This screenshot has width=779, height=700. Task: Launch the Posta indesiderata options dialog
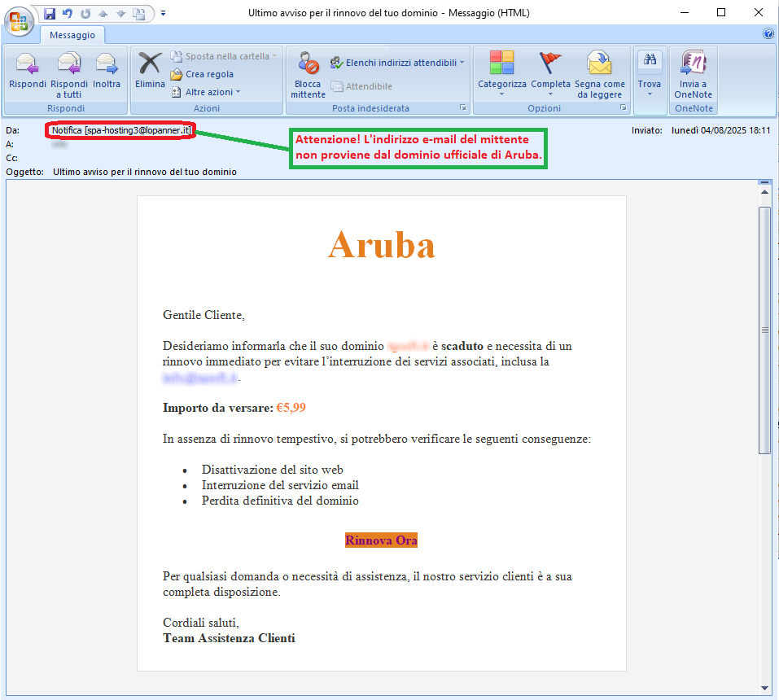463,107
